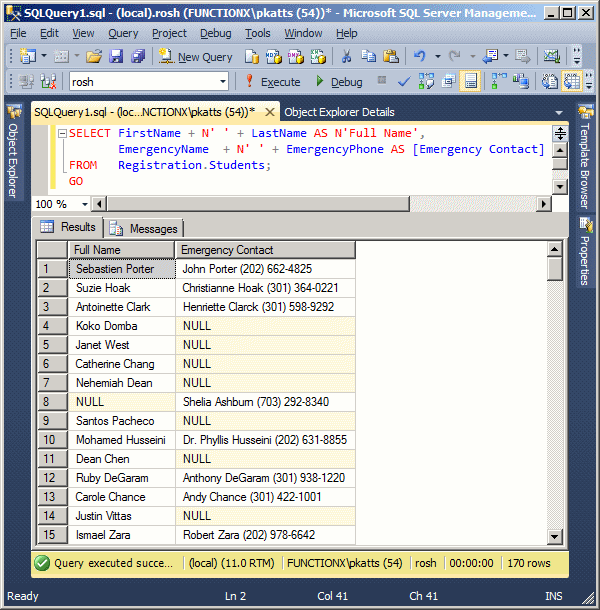Click the results grid vertical scrollbar thumb
This screenshot has height=610, width=600.
point(554,268)
